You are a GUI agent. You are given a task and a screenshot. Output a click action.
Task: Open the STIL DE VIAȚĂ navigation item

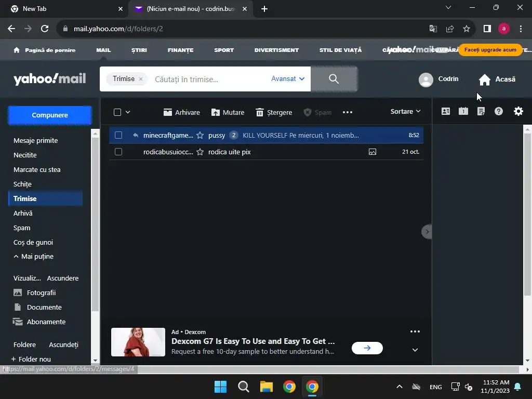tap(341, 50)
